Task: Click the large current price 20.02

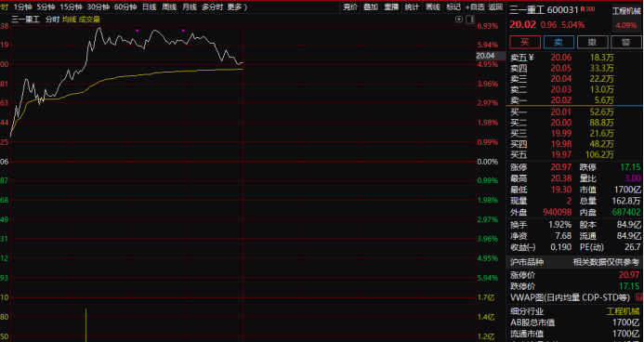Action: [523, 25]
